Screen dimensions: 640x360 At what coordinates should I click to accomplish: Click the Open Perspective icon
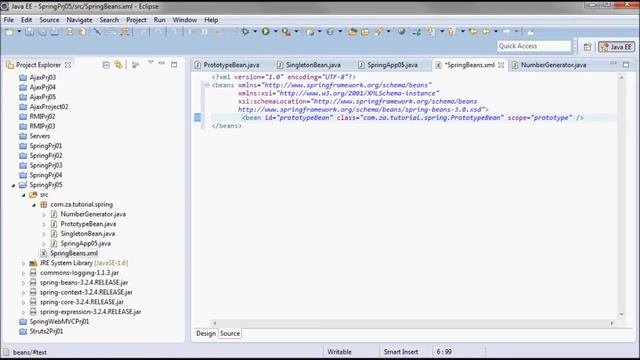(x=587, y=47)
